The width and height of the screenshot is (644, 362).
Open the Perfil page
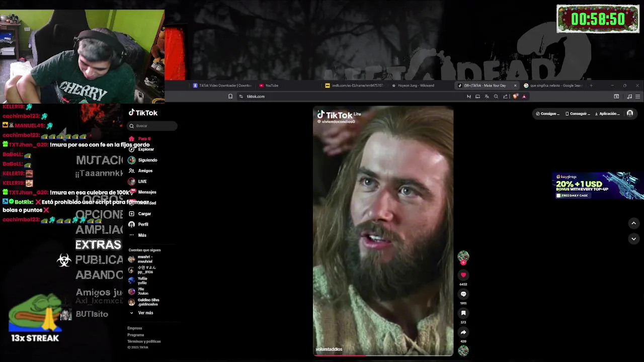(x=138, y=224)
